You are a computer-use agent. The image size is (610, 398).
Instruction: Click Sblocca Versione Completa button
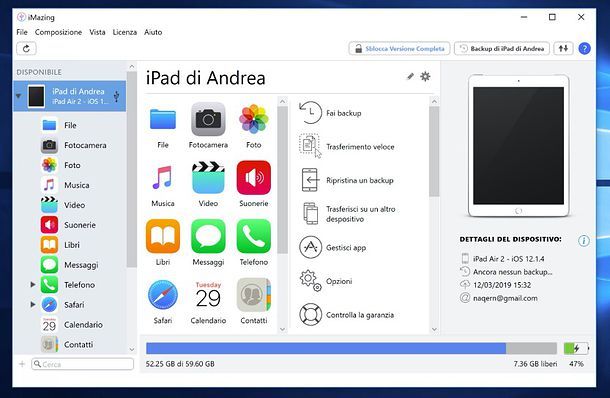399,49
